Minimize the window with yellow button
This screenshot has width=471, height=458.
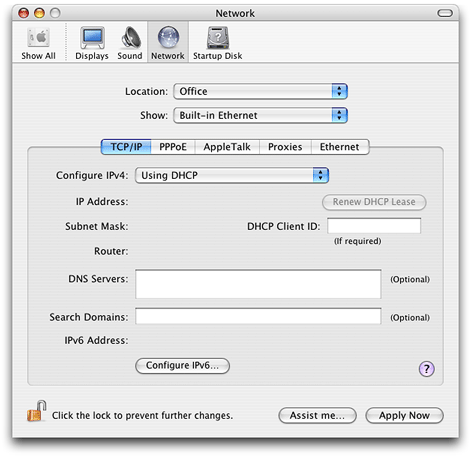click(39, 13)
